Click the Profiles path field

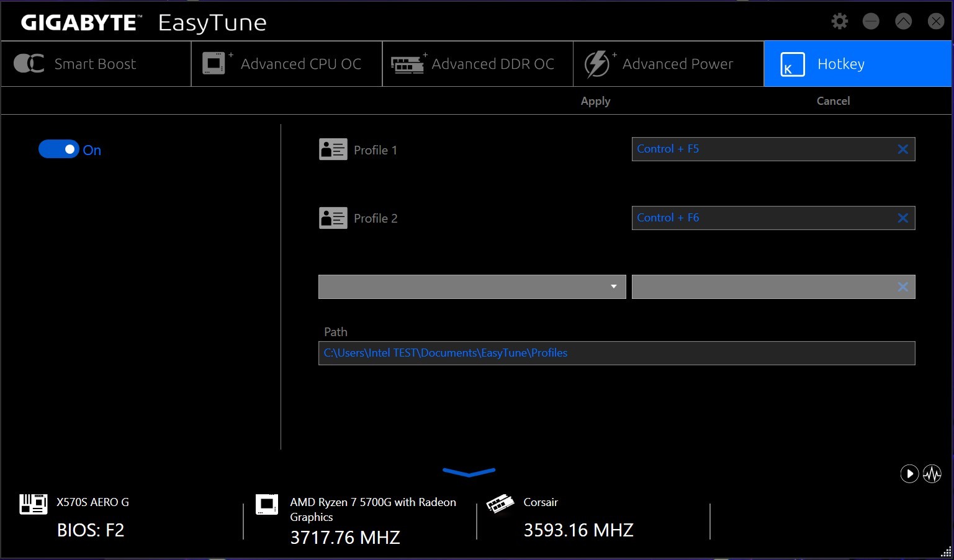pos(617,353)
